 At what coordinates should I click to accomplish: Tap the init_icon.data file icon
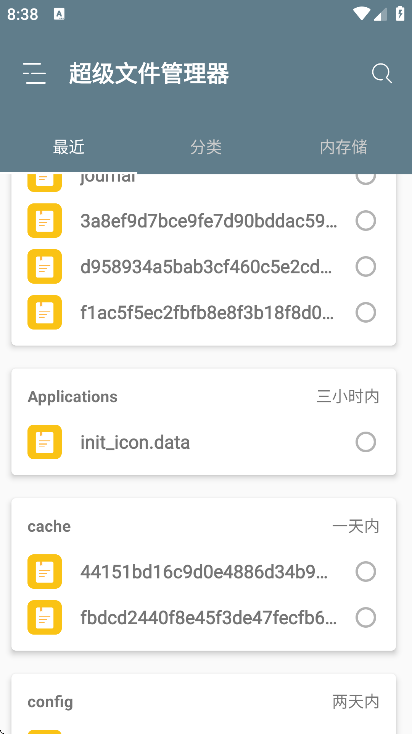coord(44,442)
